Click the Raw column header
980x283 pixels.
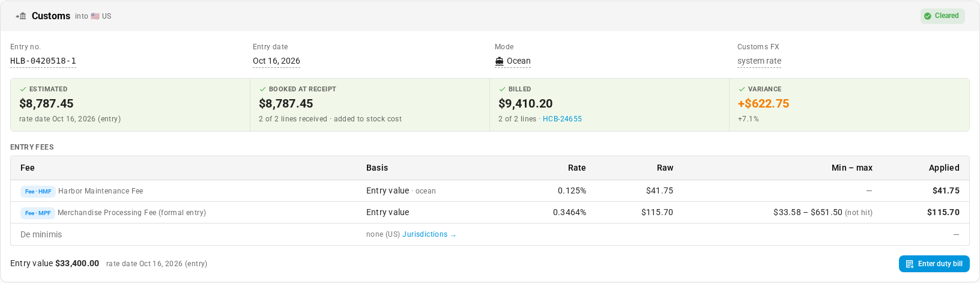pos(665,168)
